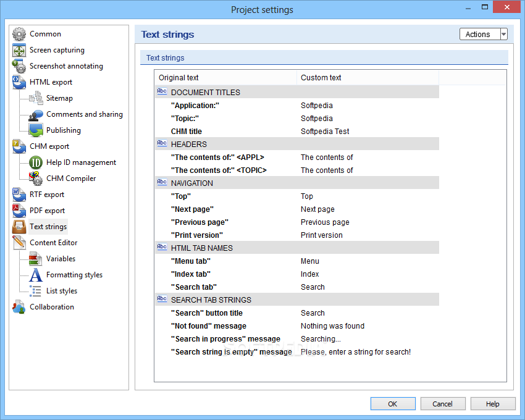Click the List styles icon
Viewport: 525px width, 420px height.
[36, 291]
